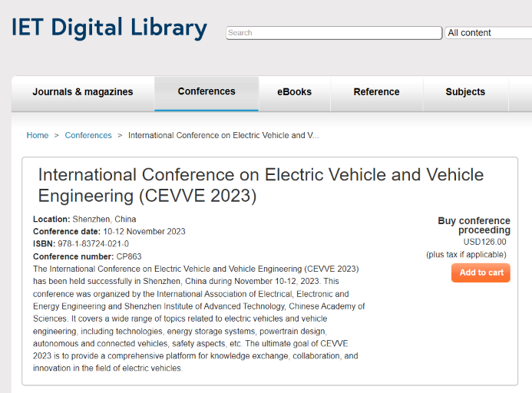532x393 pixels.
Task: Open the Subjects tab
Action: click(465, 92)
